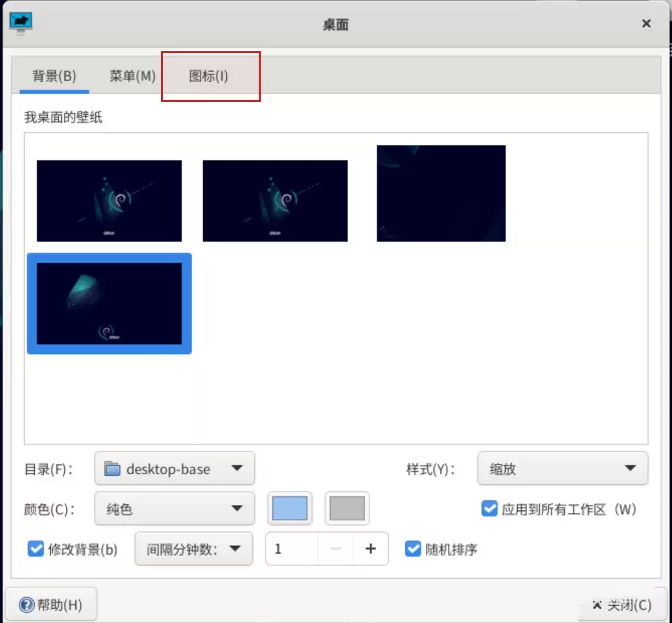Select the plain dark wallpaper thumbnail
The width and height of the screenshot is (672, 623).
pyautogui.click(x=441, y=193)
